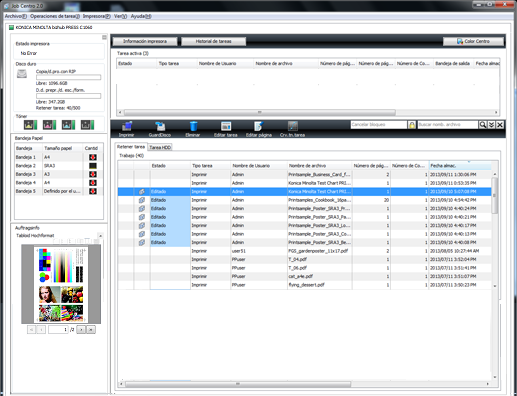Open the Archivo menu

coord(15,16)
